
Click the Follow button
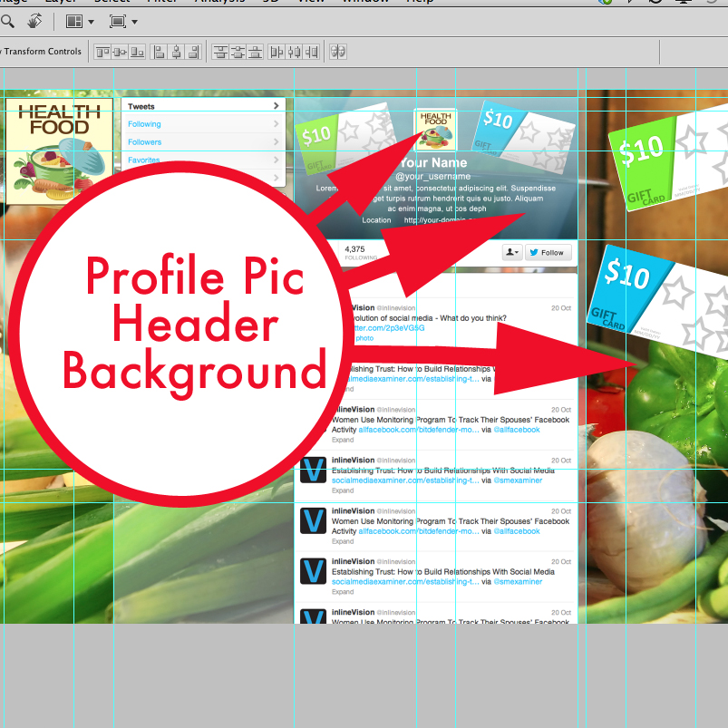point(548,252)
